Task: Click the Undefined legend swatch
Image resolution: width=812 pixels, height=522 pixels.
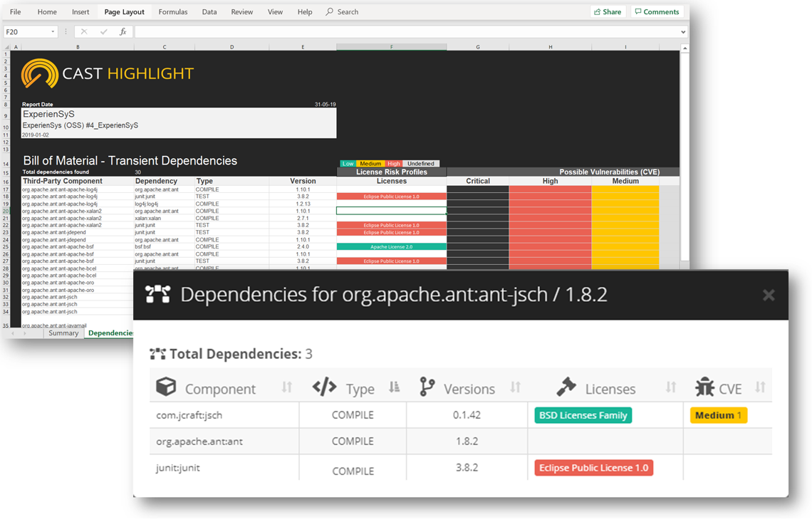Action: [x=420, y=164]
